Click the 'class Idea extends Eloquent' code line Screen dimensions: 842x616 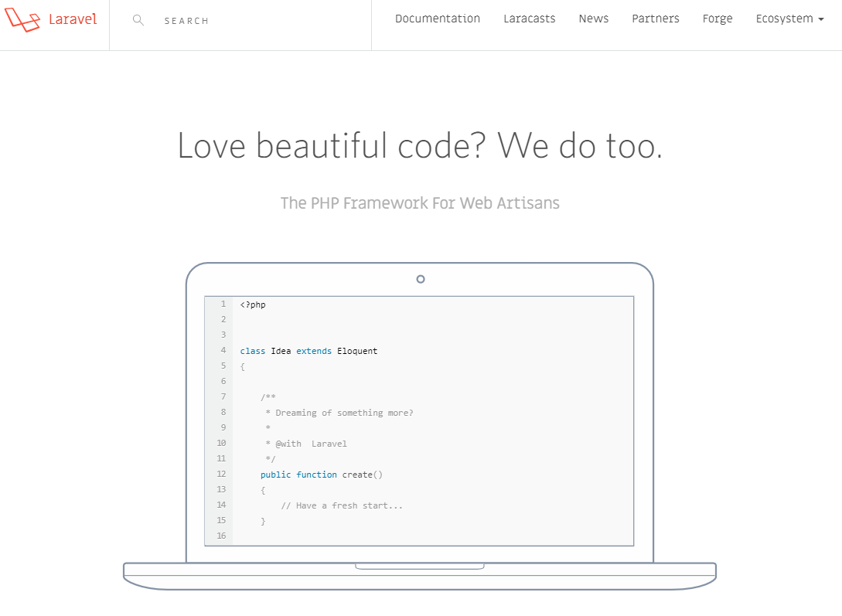click(309, 351)
